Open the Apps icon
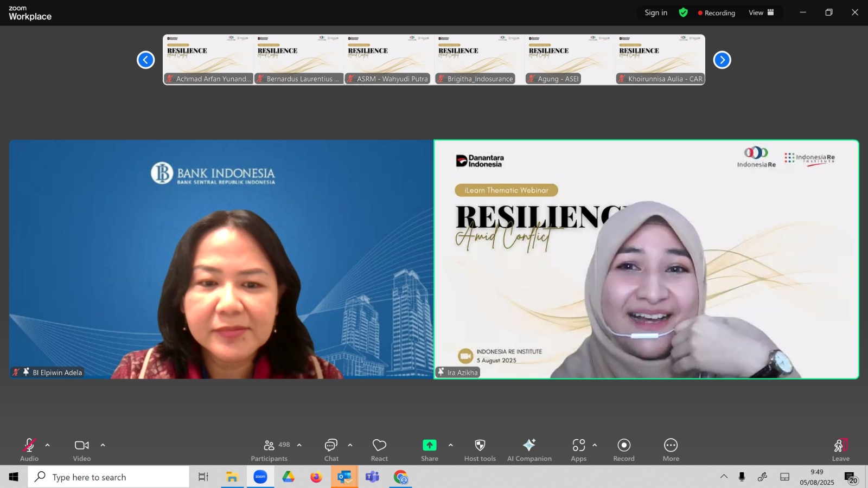This screenshot has width=868, height=488. 579,450
